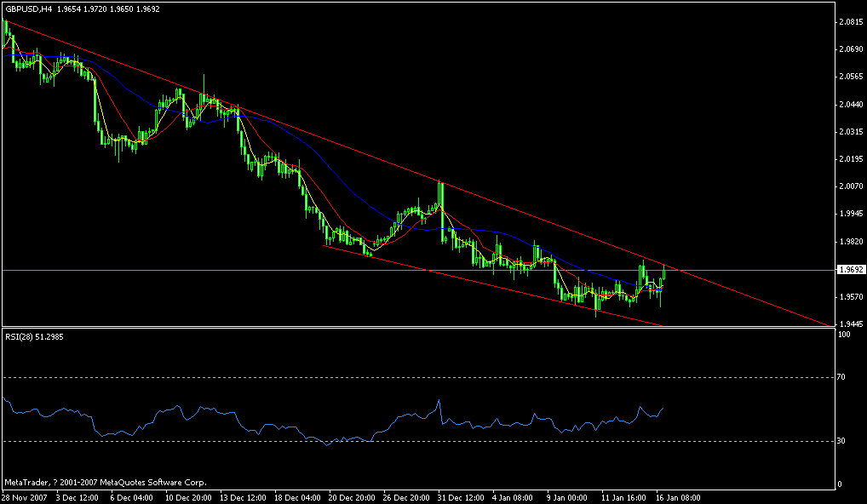This screenshot has width=867, height=504.
Task: Click the 2.0690 price axis label
Action: tap(851, 49)
